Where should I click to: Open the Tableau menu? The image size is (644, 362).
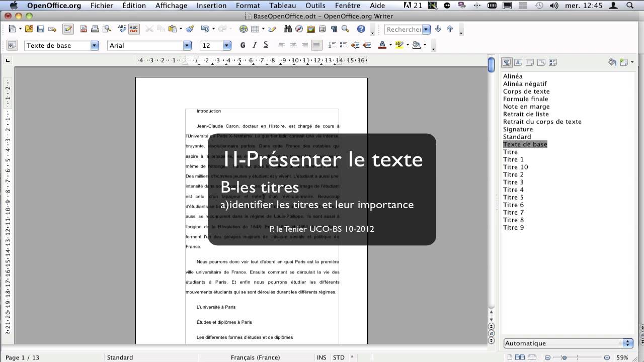click(x=282, y=6)
